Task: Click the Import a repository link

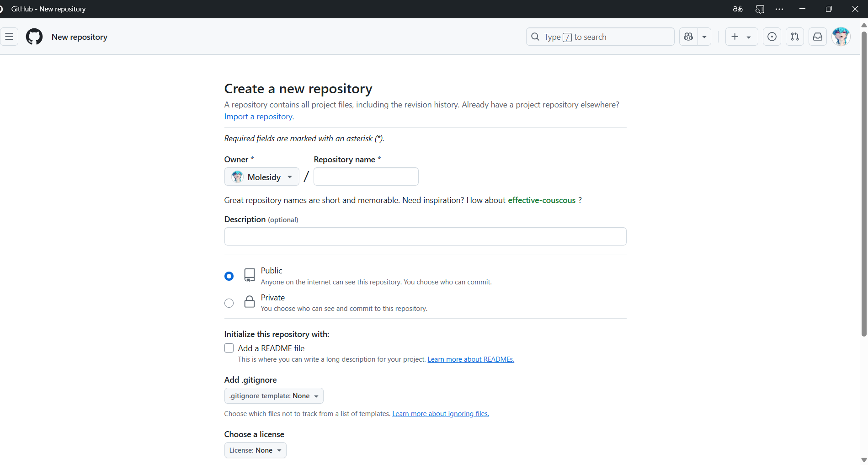Action: pos(258,117)
